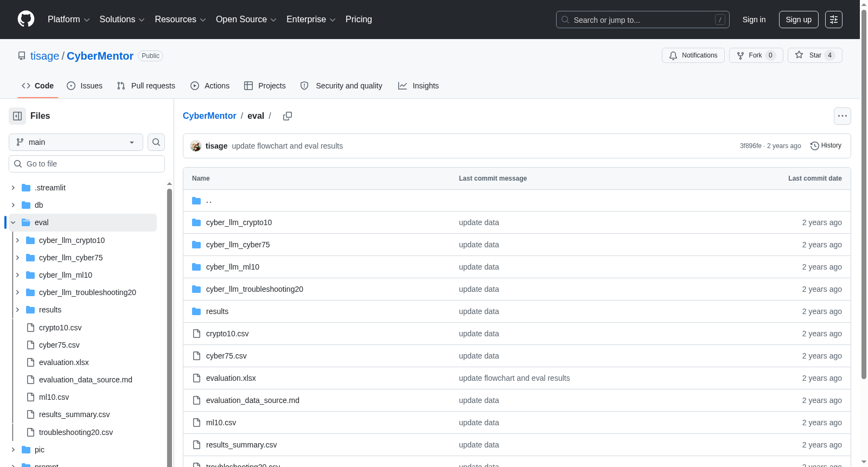The width and height of the screenshot is (868, 467).
Task: Copy path icon next to eval
Action: click(x=288, y=116)
